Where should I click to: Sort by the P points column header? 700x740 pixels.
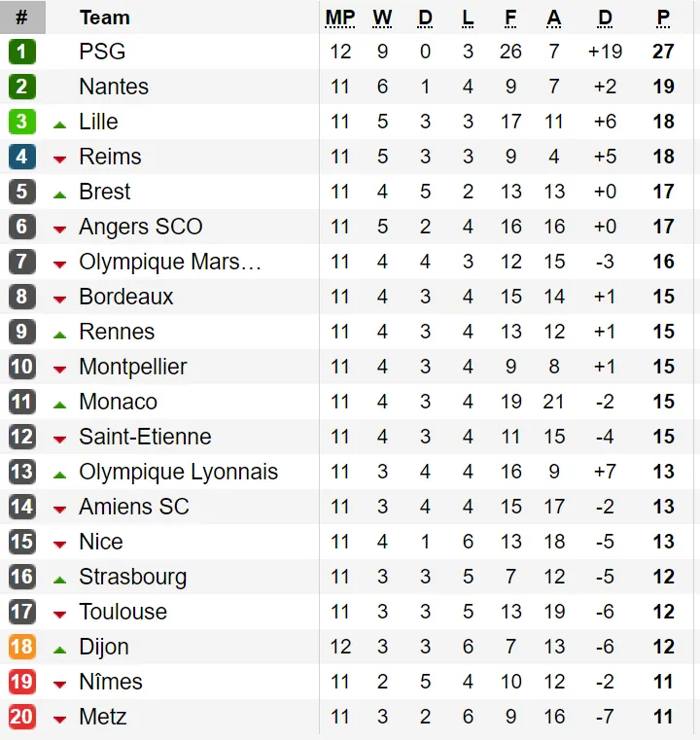[664, 18]
